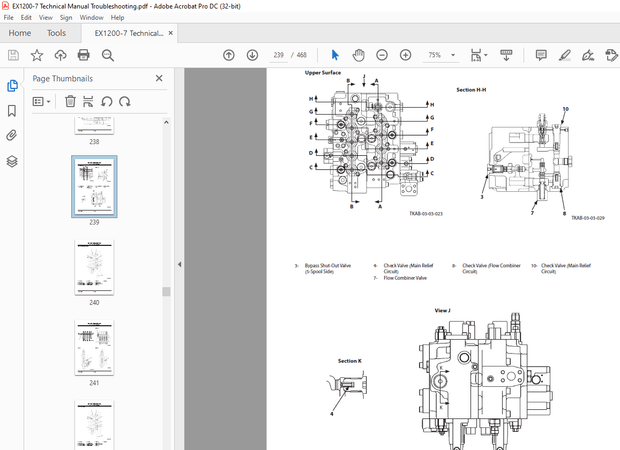
Task: Switch to the Tools tab
Action: (57, 33)
